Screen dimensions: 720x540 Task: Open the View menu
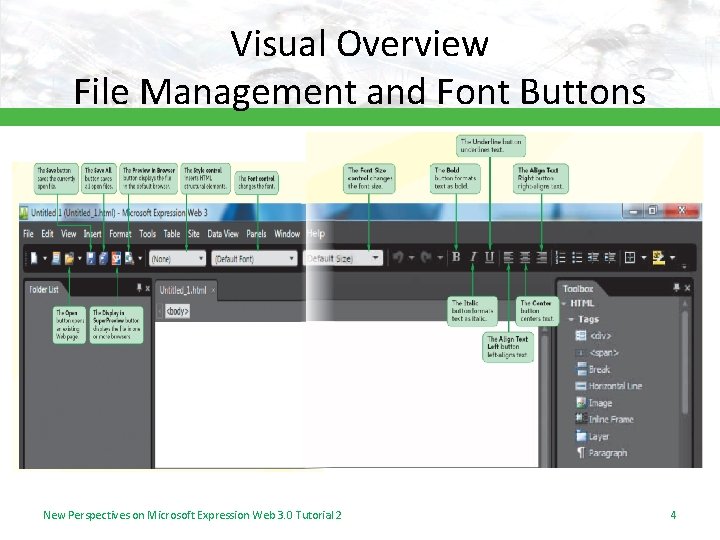(68, 234)
